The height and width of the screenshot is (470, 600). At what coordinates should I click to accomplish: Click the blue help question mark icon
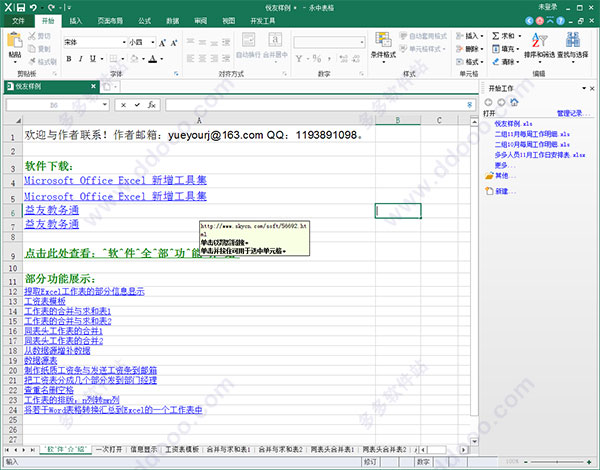coord(561,21)
